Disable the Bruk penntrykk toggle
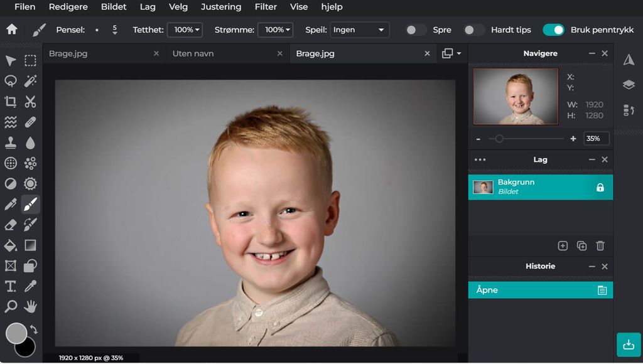643x364 pixels. click(x=553, y=29)
